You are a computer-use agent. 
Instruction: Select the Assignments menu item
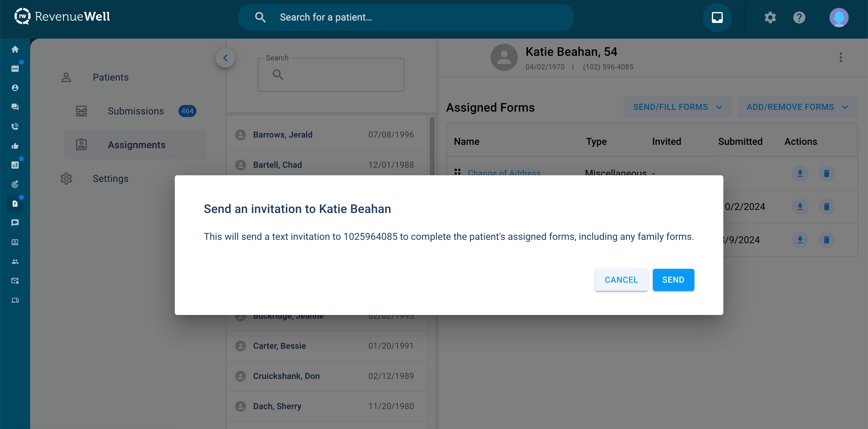(136, 145)
